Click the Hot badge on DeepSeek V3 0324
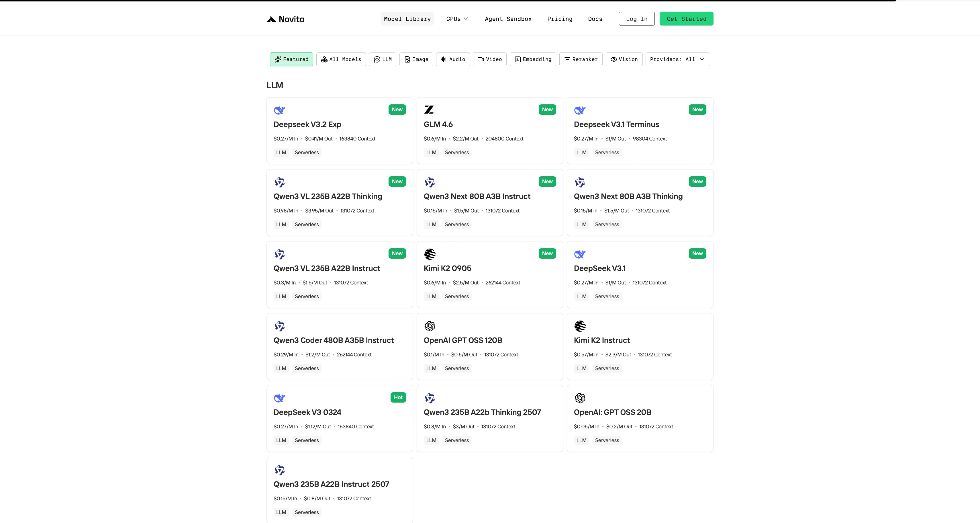Viewport: 980px width, 523px height. tap(398, 397)
